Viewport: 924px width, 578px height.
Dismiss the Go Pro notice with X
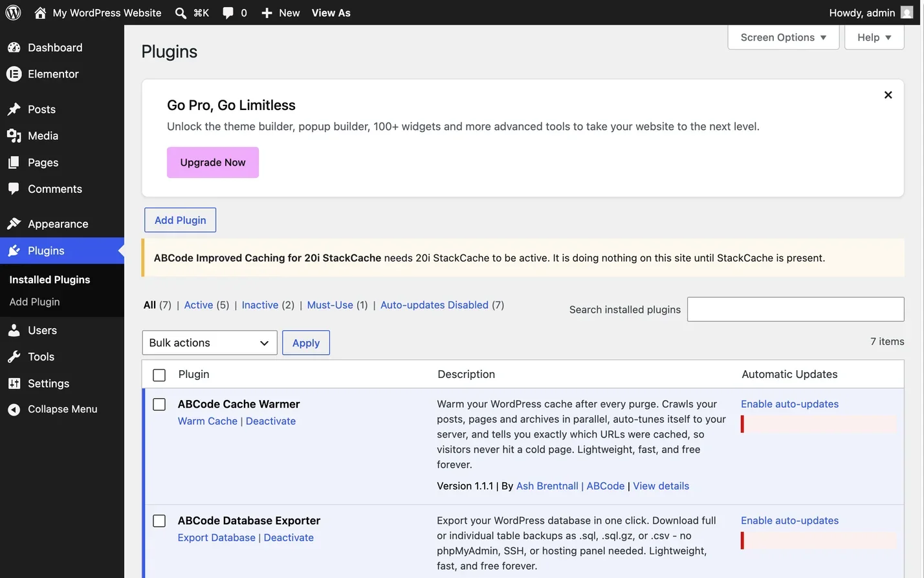(x=888, y=95)
